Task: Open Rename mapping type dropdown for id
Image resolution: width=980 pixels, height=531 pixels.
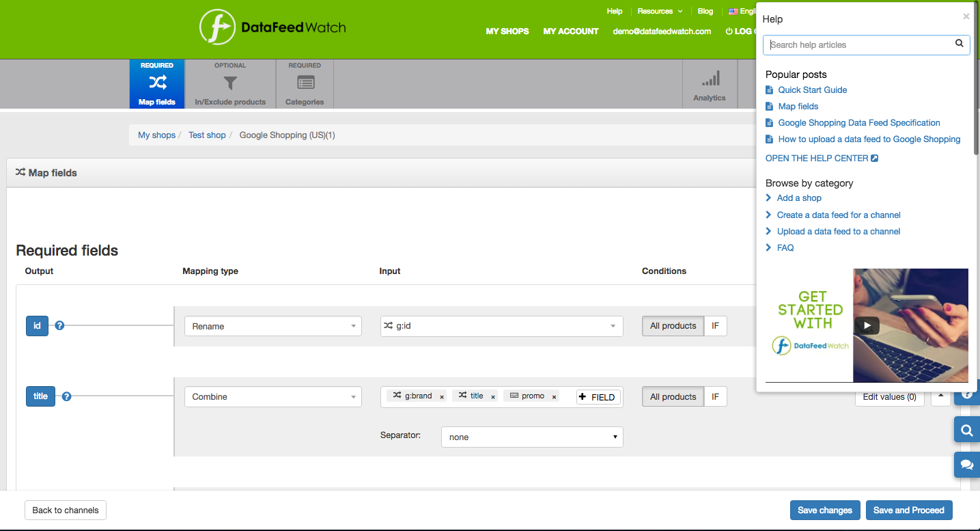Action: (273, 326)
